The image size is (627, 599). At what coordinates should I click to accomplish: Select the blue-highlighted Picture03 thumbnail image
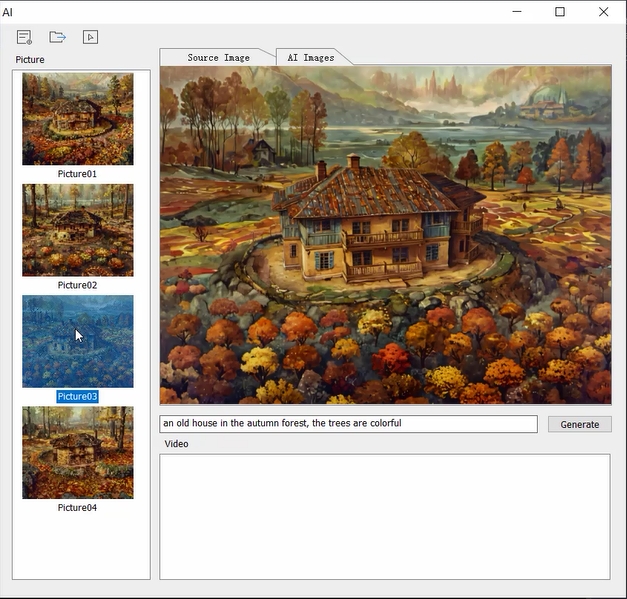click(78, 341)
